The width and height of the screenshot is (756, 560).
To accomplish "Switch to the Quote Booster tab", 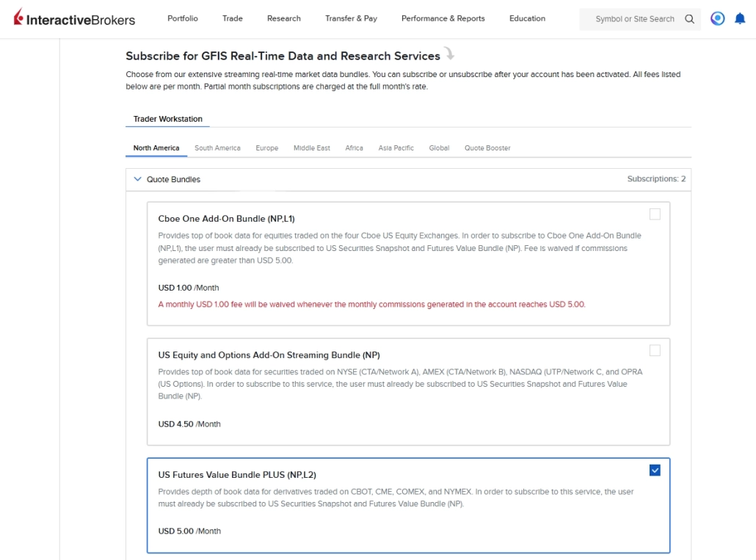I will [x=487, y=148].
